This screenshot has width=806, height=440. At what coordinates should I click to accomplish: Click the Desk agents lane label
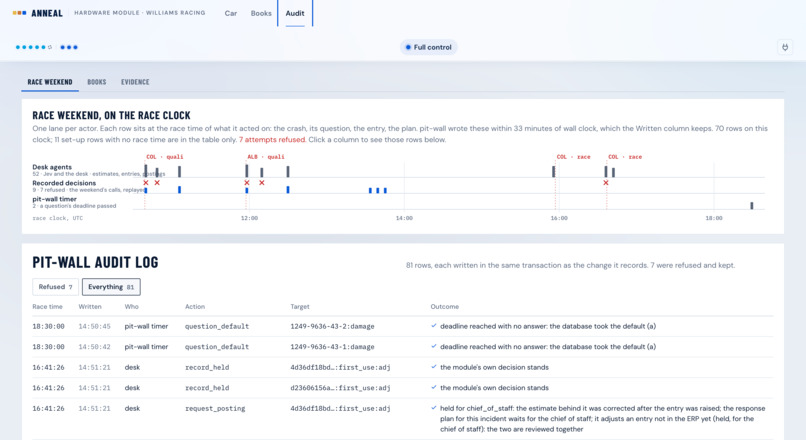click(52, 167)
